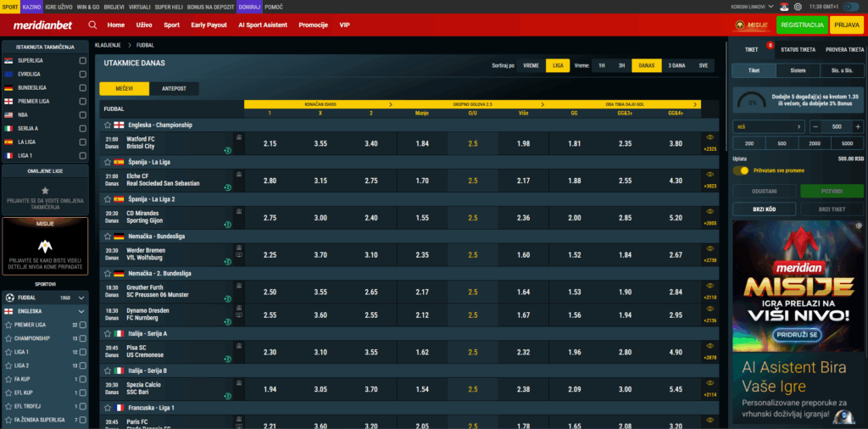Screen dimensions: 868x429
Task: Check the Superliga checkbox
Action: 82,61
